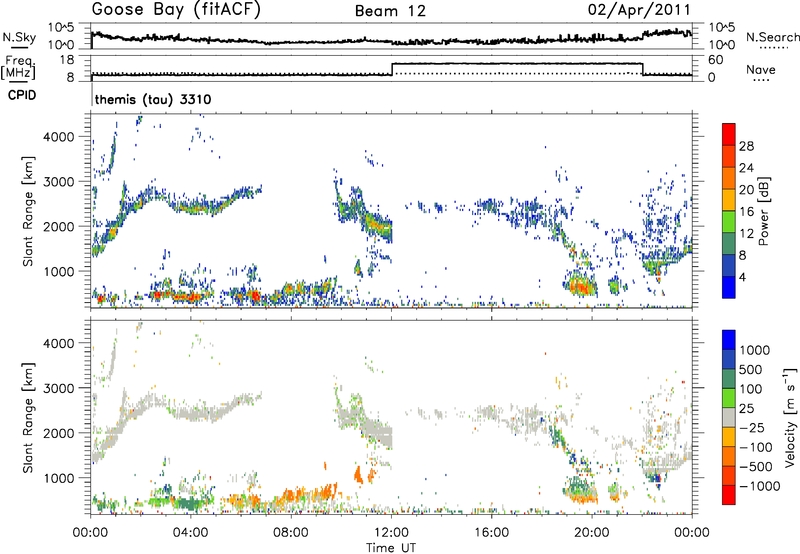The image size is (800, 554).
Task: Click the '20:00' time axis label
Action: (x=591, y=533)
